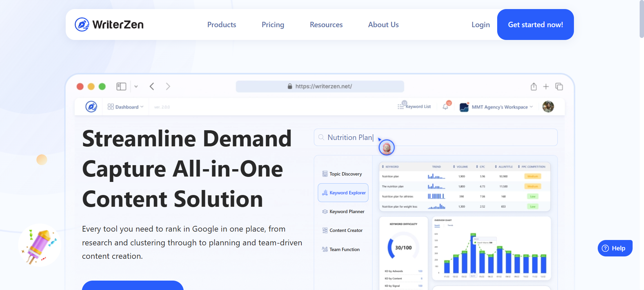Open the Pricing menu item
644x290 pixels.
273,25
